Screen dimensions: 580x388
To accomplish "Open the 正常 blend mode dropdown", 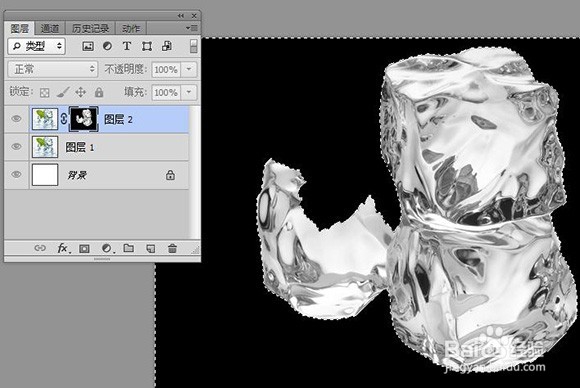I will (53, 69).
